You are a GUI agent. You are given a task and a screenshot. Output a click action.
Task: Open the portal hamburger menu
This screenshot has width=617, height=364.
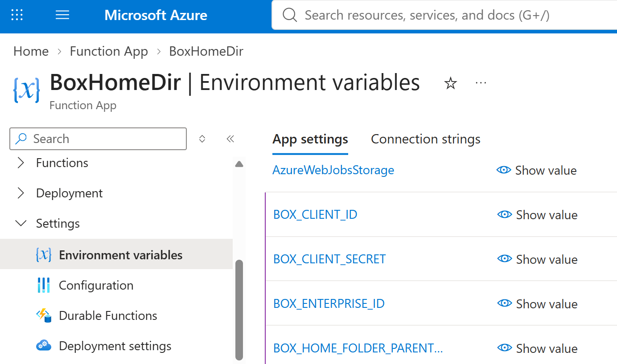(62, 15)
